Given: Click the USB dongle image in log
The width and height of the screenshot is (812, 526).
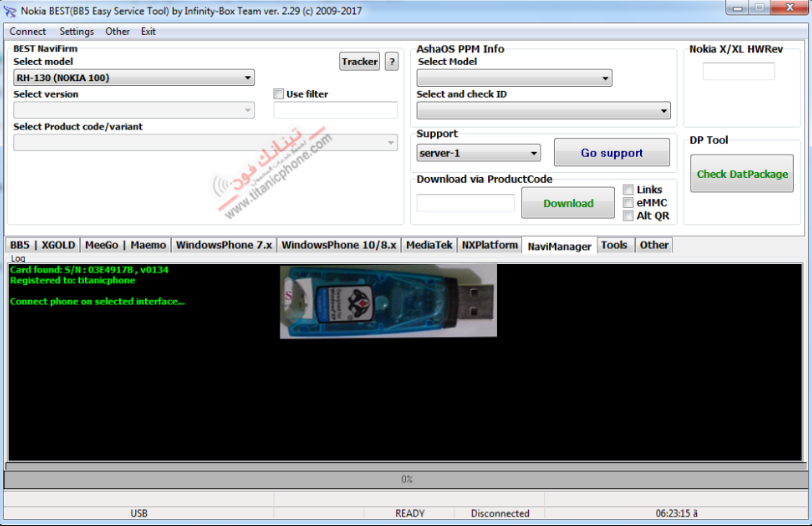Looking at the screenshot, I should click(x=388, y=301).
